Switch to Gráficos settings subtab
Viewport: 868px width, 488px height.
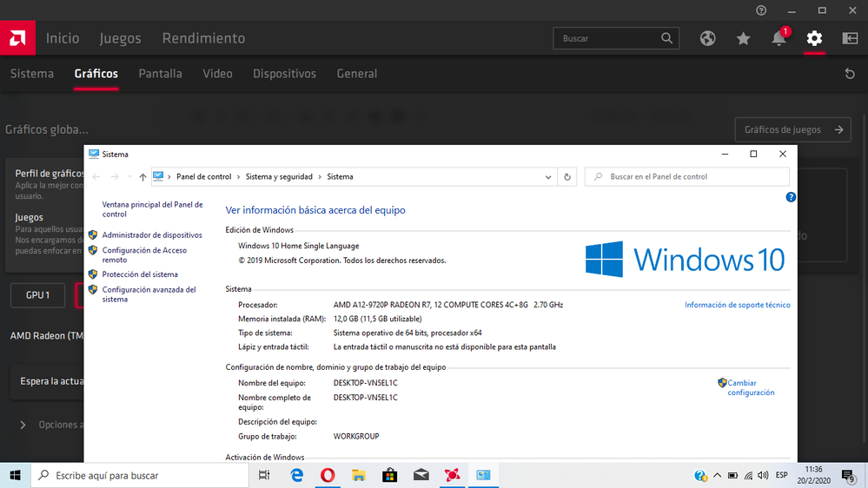[96, 74]
